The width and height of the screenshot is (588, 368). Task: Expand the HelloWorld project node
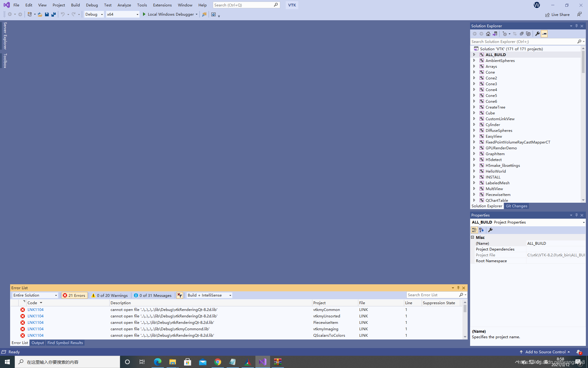(474, 171)
